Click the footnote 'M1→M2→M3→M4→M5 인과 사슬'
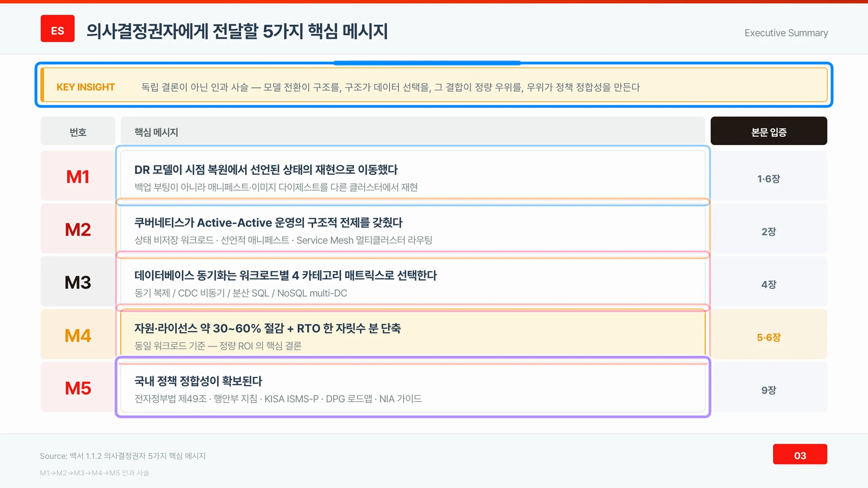868x488 pixels. coord(94,473)
